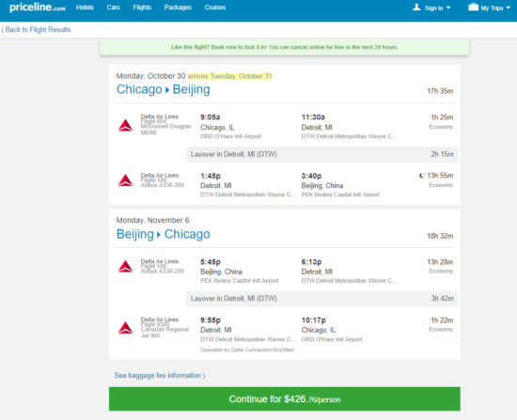Open the Packages menu item
This screenshot has height=420, width=517.
(178, 8)
